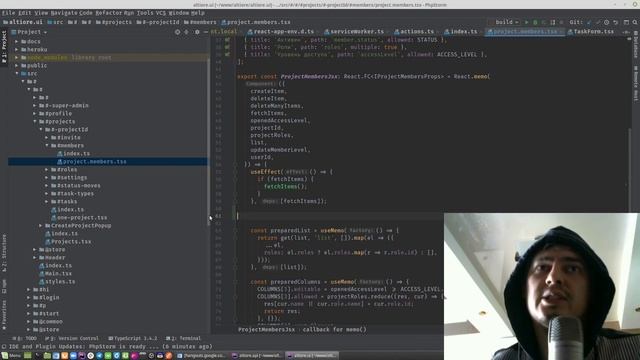
Task: Switch to altiore.api PhpStorm taskbar window
Action: [256, 356]
